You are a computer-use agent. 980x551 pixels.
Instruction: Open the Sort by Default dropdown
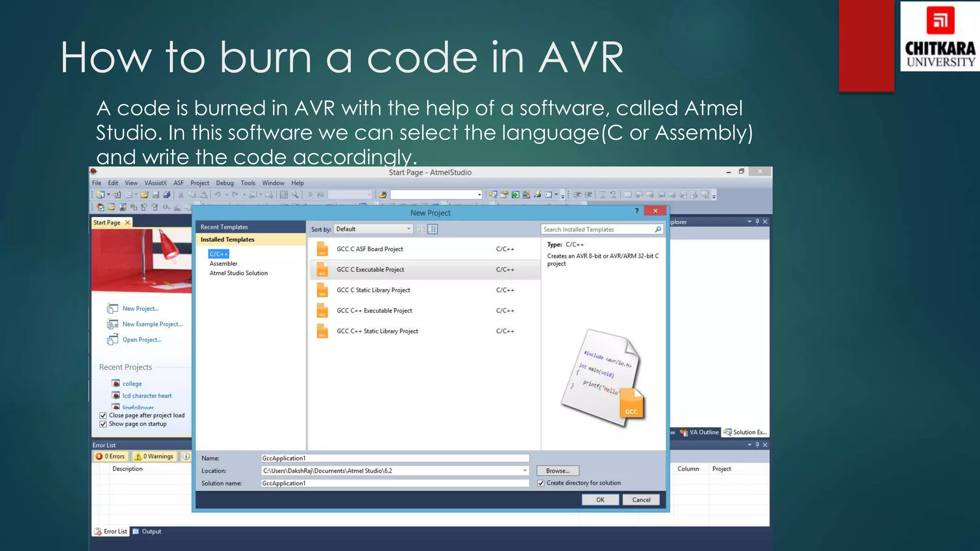click(x=373, y=229)
